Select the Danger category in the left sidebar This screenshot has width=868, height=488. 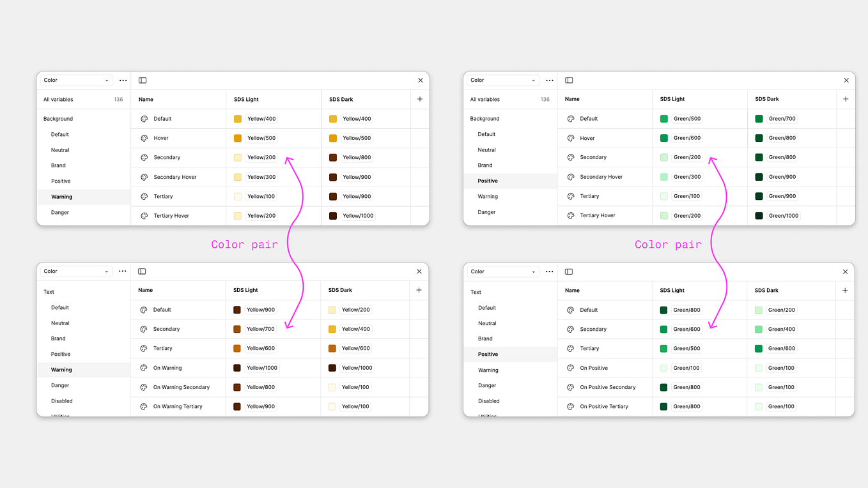pyautogui.click(x=59, y=212)
